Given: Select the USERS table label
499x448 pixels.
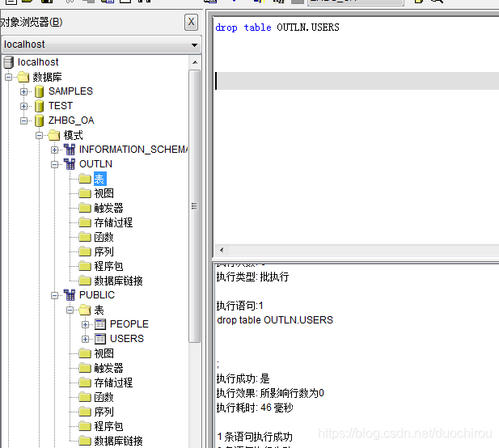Looking at the screenshot, I should coord(127,339).
